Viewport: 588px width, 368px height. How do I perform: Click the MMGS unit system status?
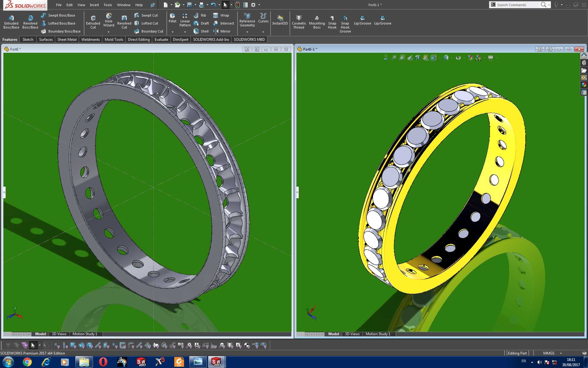tap(549, 353)
